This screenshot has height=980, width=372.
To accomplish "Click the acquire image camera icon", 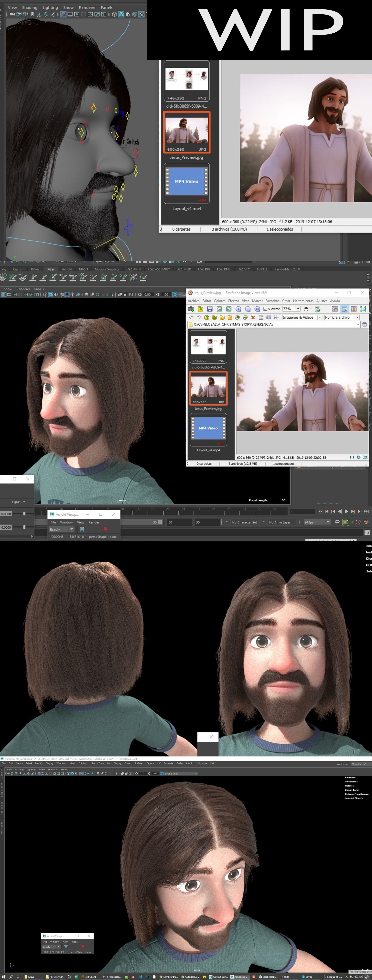I will pos(191,309).
